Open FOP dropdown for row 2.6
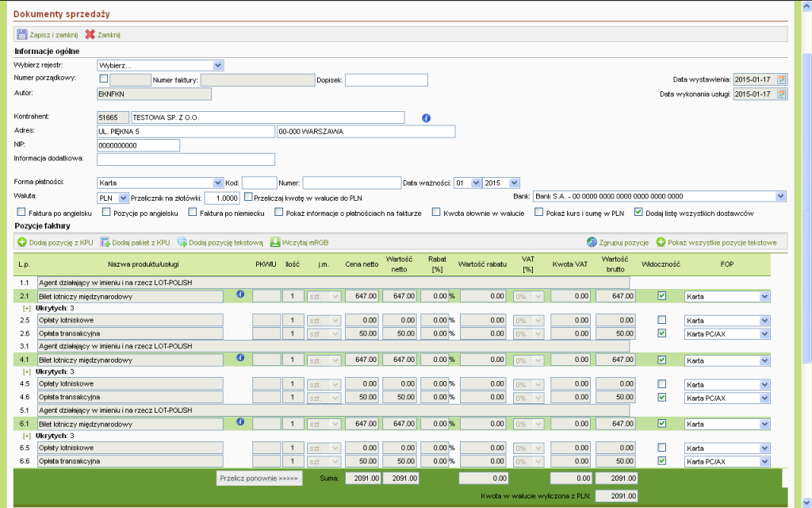 coord(727,334)
